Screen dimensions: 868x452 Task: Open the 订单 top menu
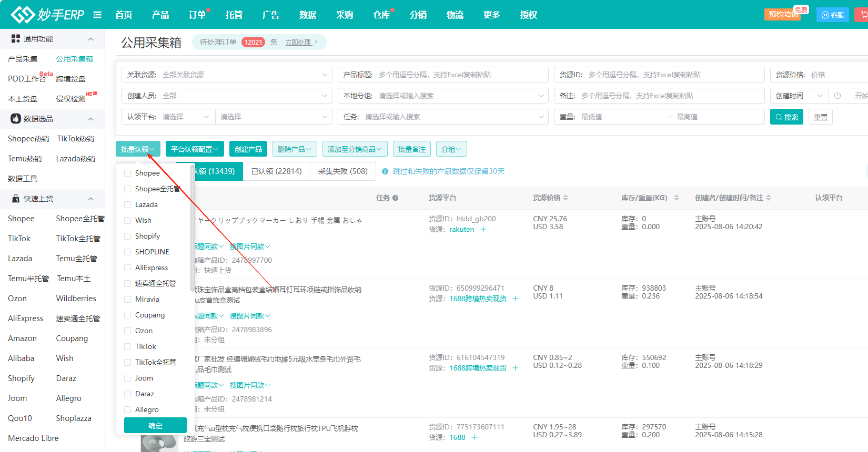pyautogui.click(x=197, y=15)
